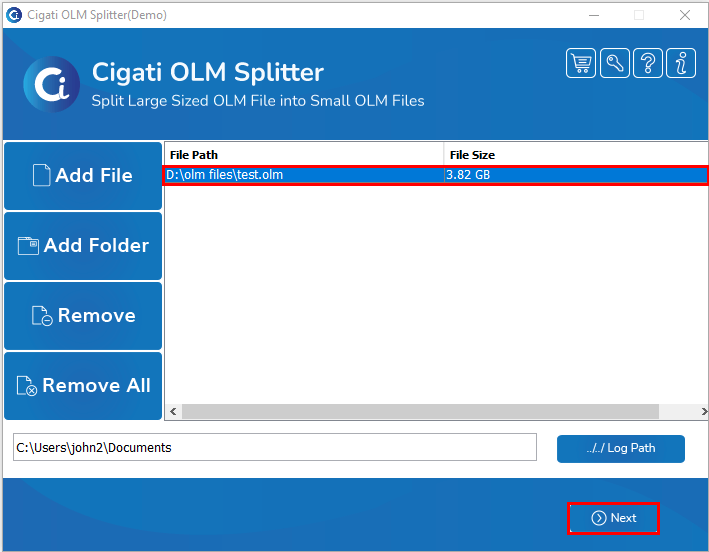Minimize the Cigati OLM Splitter window
The image size is (709, 552).
(x=594, y=15)
